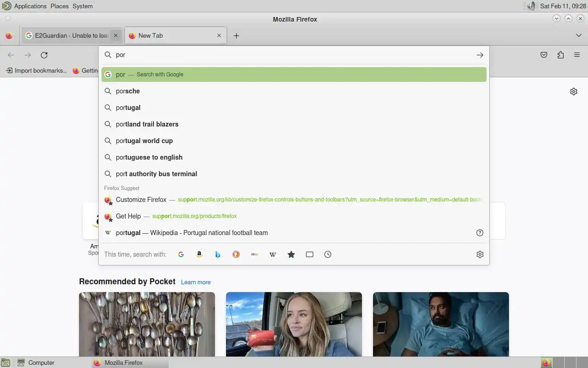Pick 'portugal world cup' suggestion
Viewport: 588px width, 368px height.
point(294,141)
